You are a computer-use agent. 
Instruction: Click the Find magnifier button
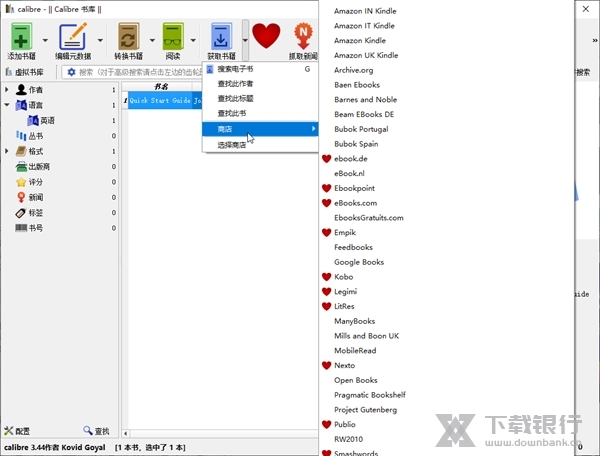click(x=96, y=431)
